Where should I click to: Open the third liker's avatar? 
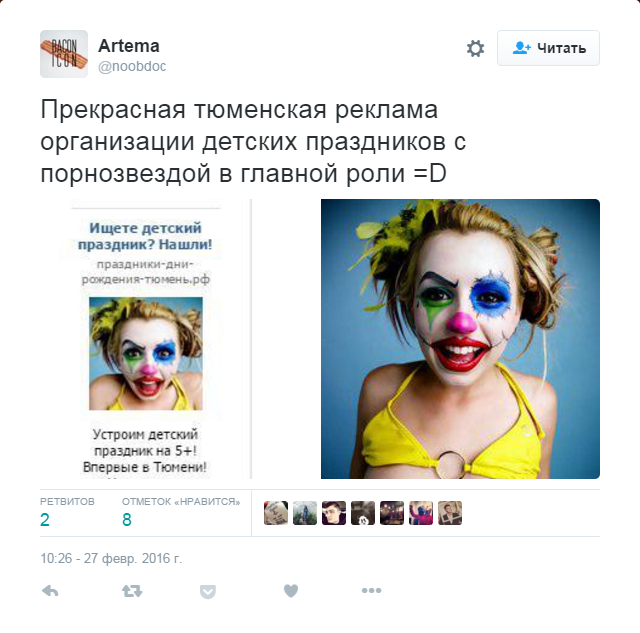click(x=334, y=513)
